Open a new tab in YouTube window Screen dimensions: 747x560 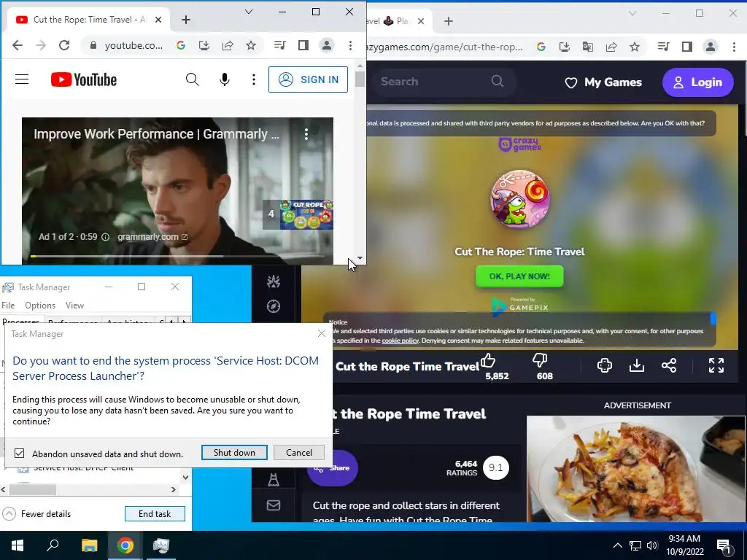click(186, 20)
